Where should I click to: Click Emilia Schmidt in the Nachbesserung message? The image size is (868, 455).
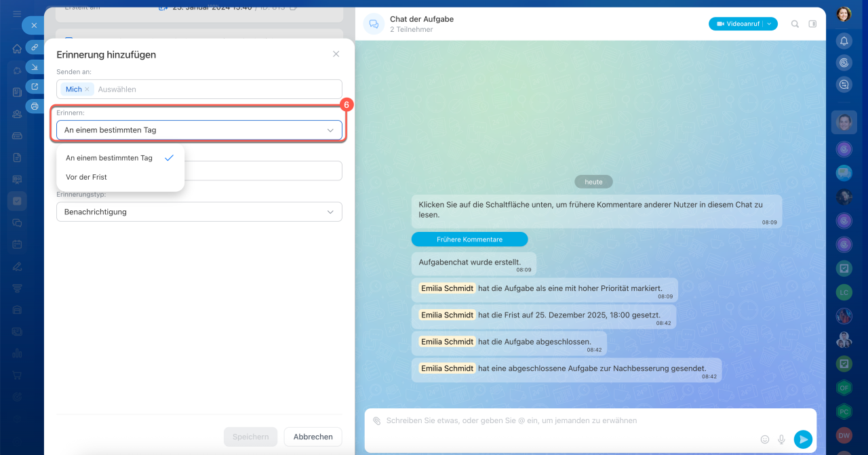[447, 368]
